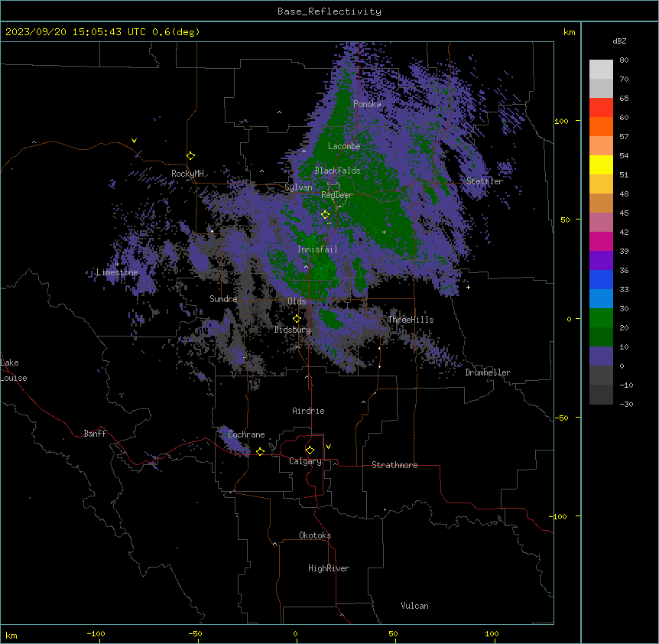Pick the bright yellow 51-54 dBZ legend swatch
Image resolution: width=659 pixels, height=644 pixels.
tap(601, 164)
